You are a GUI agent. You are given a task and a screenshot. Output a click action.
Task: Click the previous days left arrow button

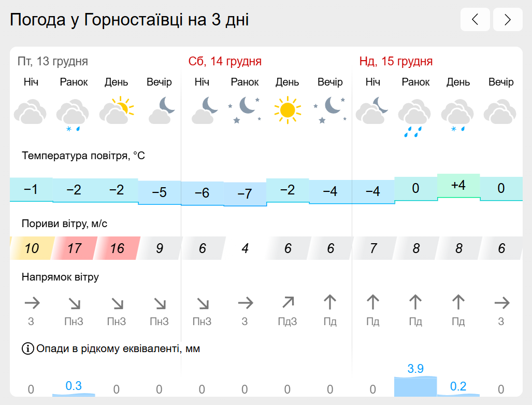475,19
